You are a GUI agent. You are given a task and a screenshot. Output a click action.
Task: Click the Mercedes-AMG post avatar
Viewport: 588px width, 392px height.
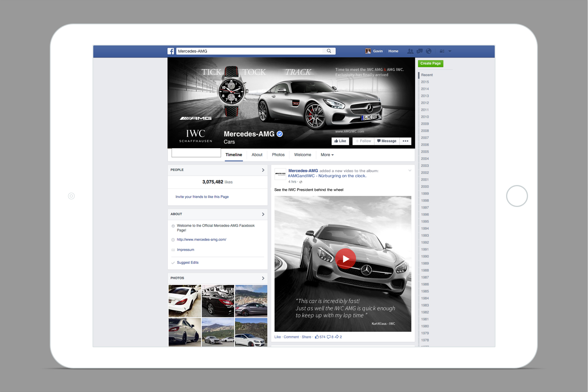[280, 174]
